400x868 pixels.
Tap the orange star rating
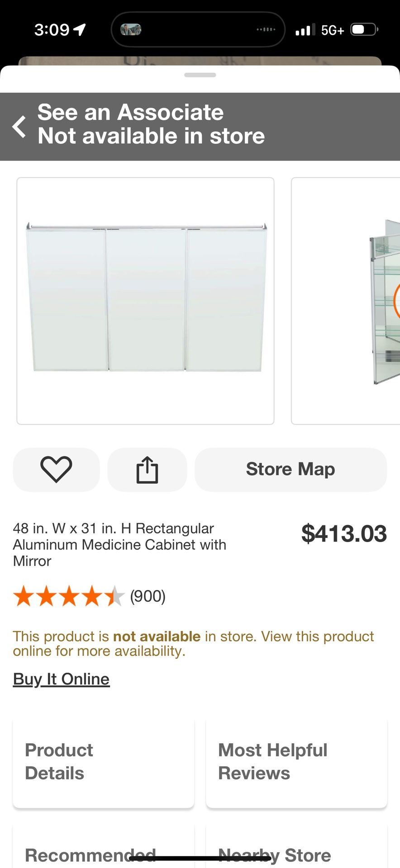69,596
